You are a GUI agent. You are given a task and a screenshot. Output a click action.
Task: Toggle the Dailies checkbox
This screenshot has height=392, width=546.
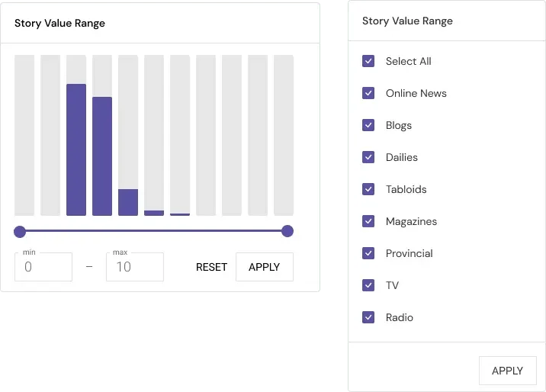368,157
